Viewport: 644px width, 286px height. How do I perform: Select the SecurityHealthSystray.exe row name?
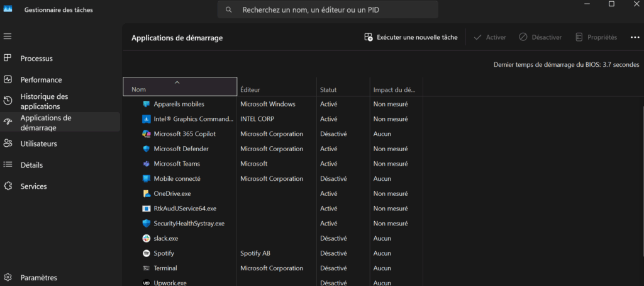point(189,224)
